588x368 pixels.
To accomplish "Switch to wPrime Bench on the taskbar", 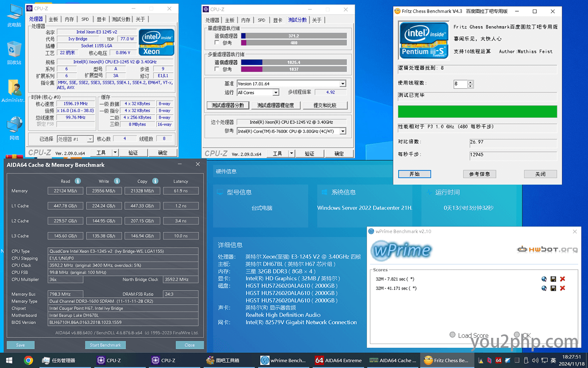I will pos(284,360).
